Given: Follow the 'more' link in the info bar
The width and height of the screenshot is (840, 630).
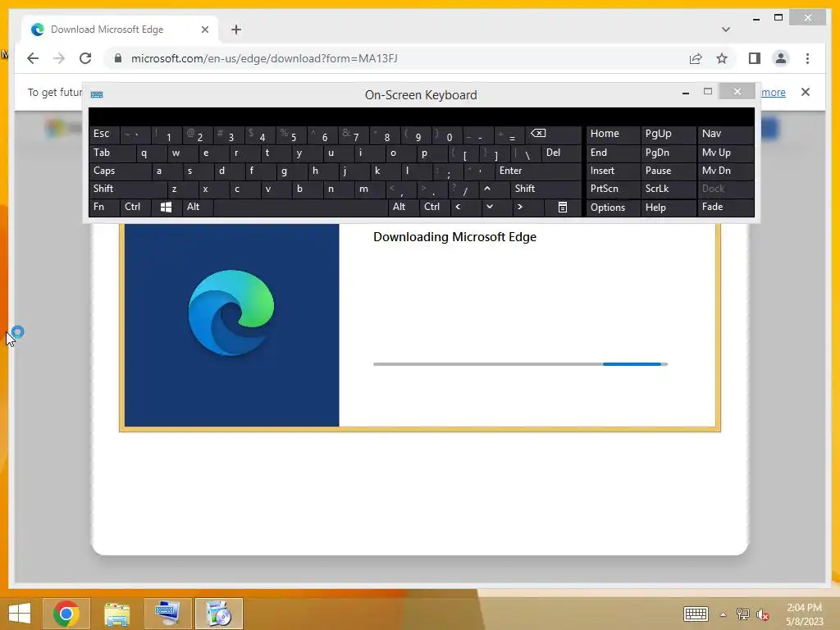Looking at the screenshot, I should point(774,92).
